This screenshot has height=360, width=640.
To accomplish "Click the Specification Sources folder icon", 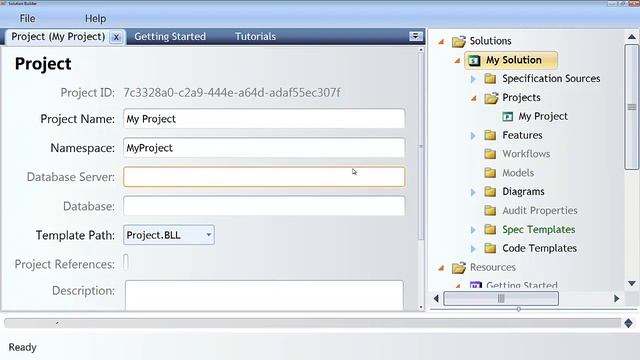I will coord(490,78).
